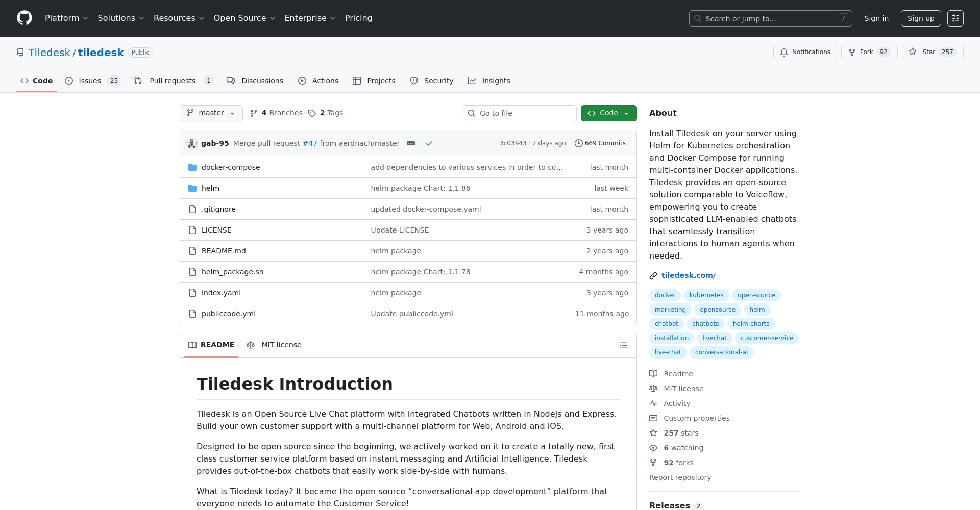Open the master branch dropdown

[211, 113]
